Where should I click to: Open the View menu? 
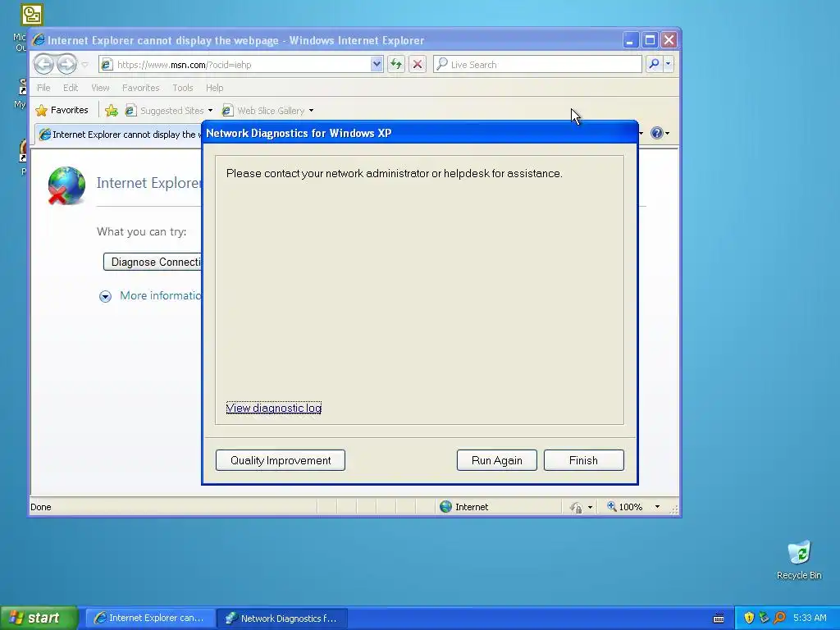pos(100,88)
